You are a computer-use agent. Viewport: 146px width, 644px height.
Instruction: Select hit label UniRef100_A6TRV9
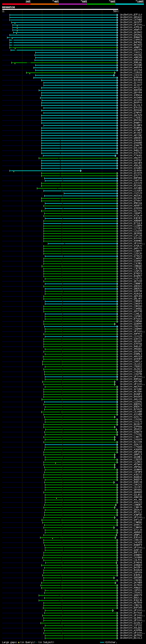point(131,603)
